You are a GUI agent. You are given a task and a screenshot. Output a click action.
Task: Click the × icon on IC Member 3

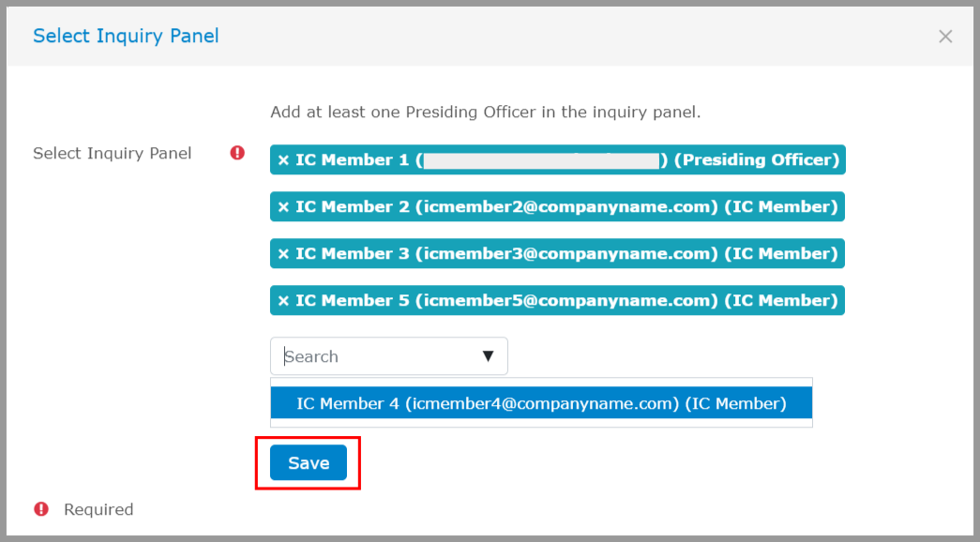pyautogui.click(x=283, y=254)
